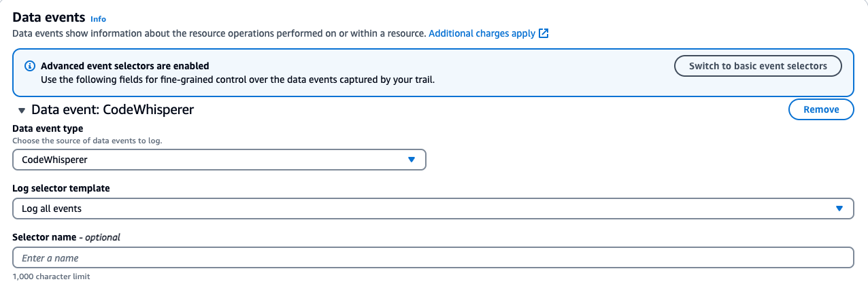868x288 pixels.
Task: Remove the CodeWhisperer data event
Action: tap(821, 109)
